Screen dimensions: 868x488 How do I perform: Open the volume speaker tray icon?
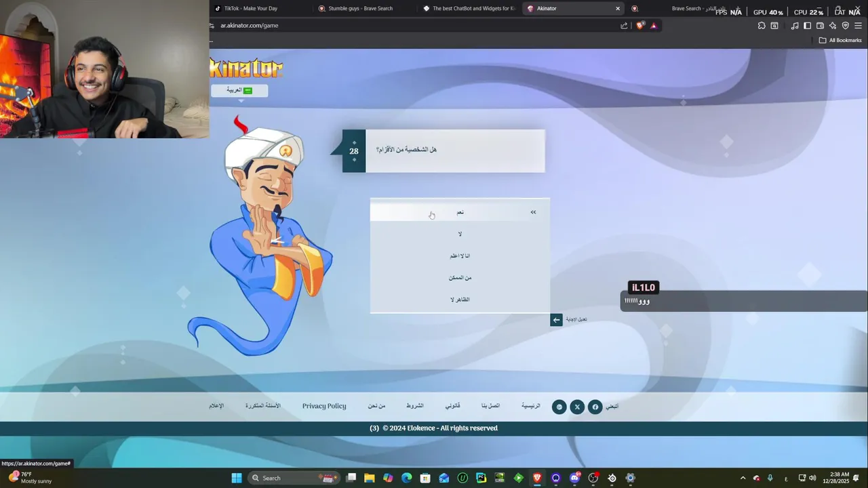coord(812,478)
